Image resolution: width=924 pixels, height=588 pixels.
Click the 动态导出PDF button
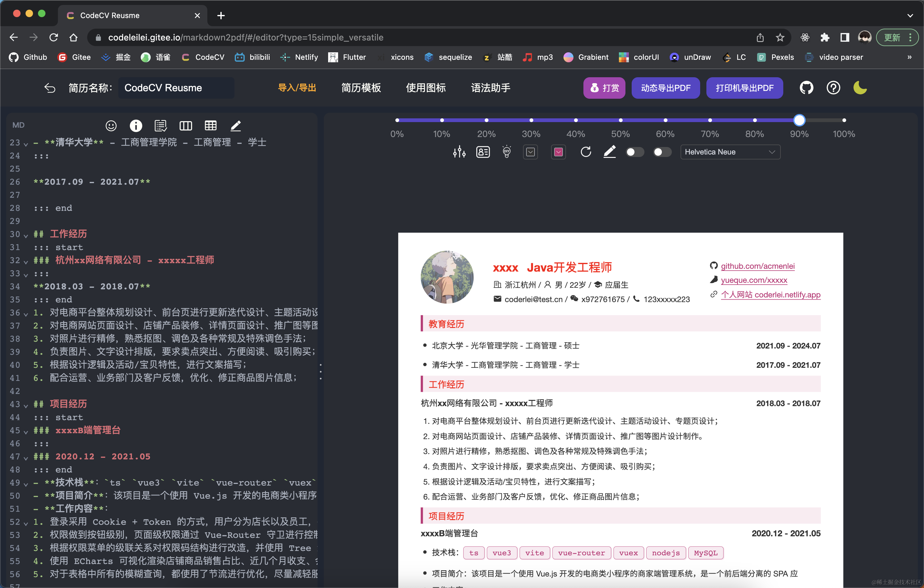[665, 88]
